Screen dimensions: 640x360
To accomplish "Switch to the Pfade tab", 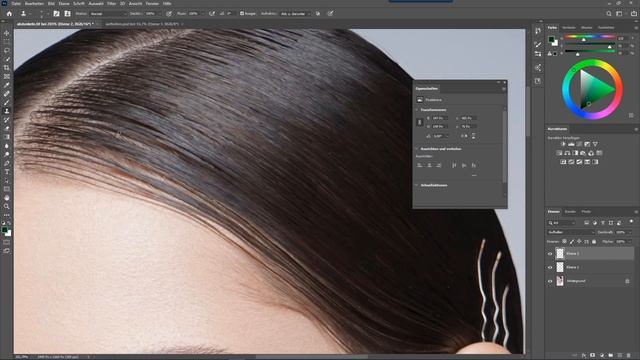I will (x=586, y=211).
